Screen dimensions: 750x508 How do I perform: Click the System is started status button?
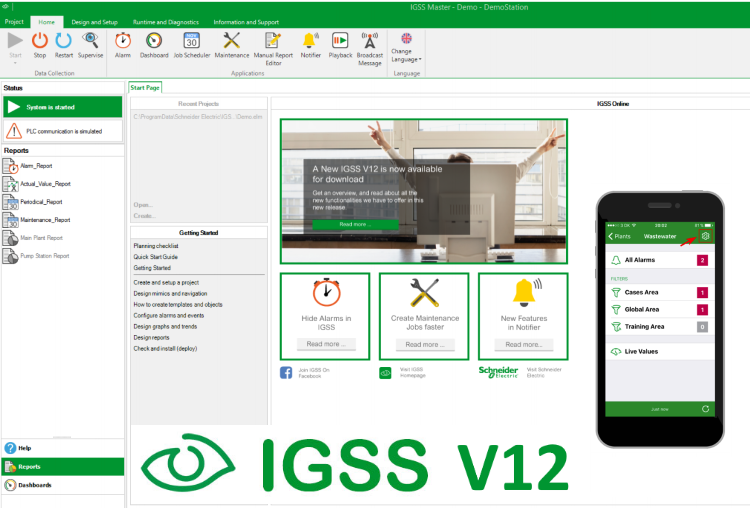pyautogui.click(x=63, y=107)
